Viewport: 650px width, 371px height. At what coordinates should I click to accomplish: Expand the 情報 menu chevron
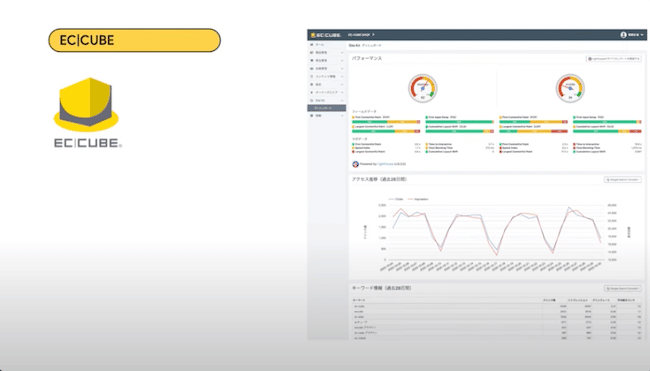tap(342, 116)
